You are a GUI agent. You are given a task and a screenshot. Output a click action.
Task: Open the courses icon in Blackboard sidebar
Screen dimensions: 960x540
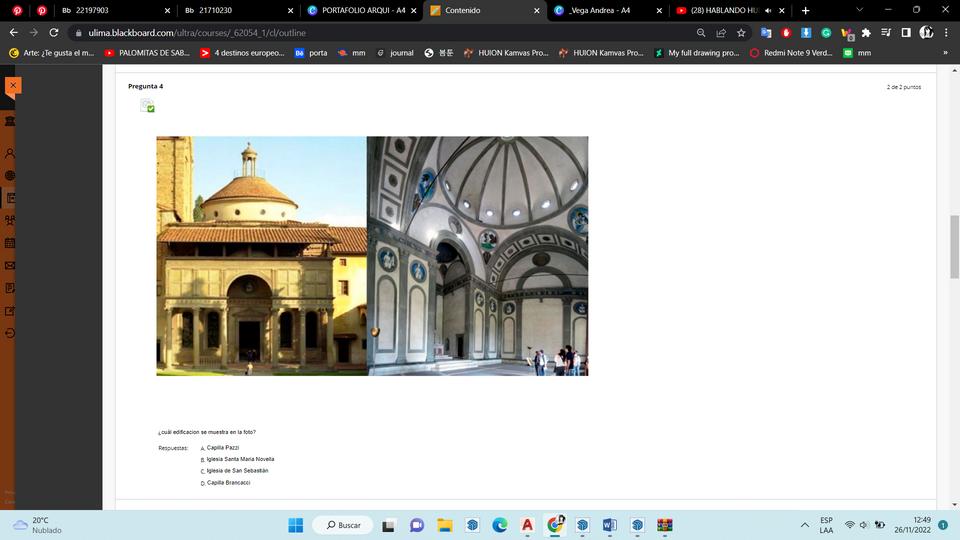tap(10, 198)
